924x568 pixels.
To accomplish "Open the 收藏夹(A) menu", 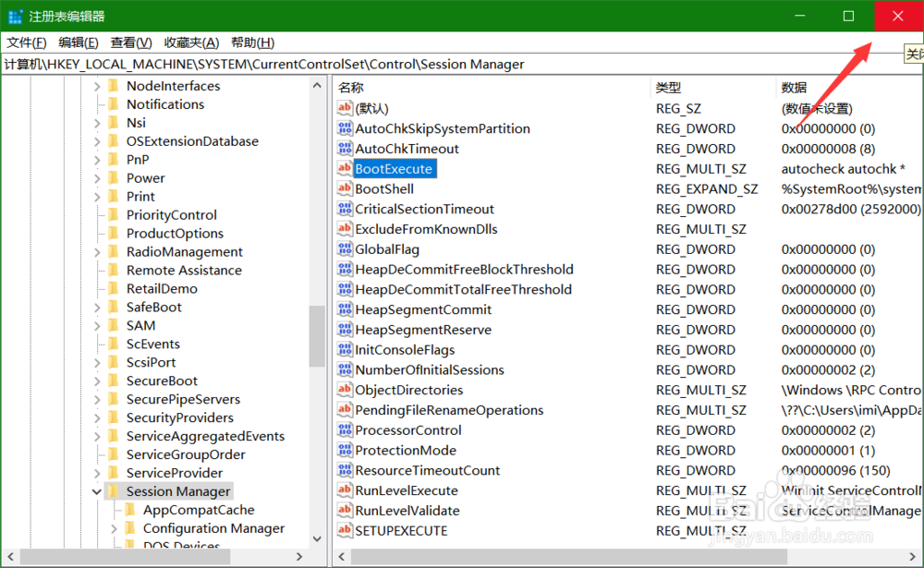I will click(191, 42).
